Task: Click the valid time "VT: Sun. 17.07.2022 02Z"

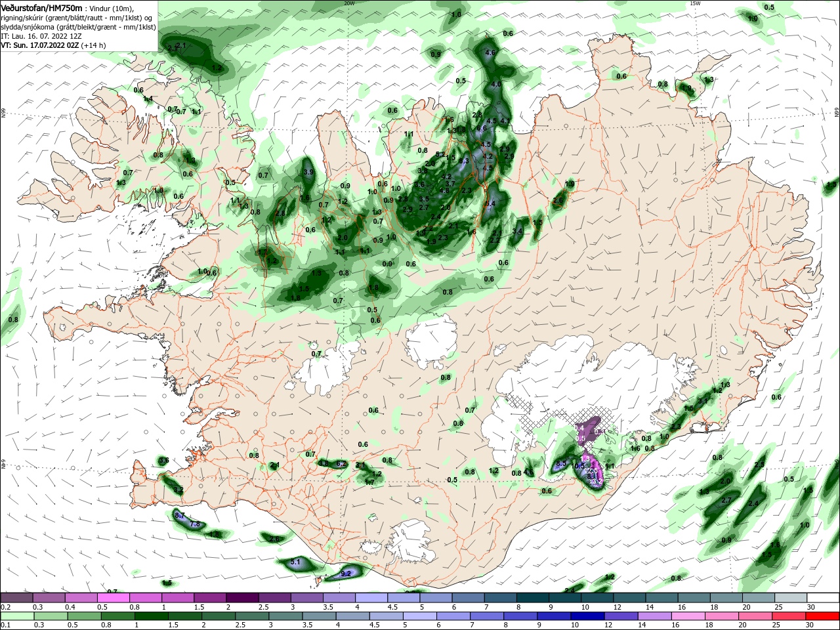Action: [40, 45]
